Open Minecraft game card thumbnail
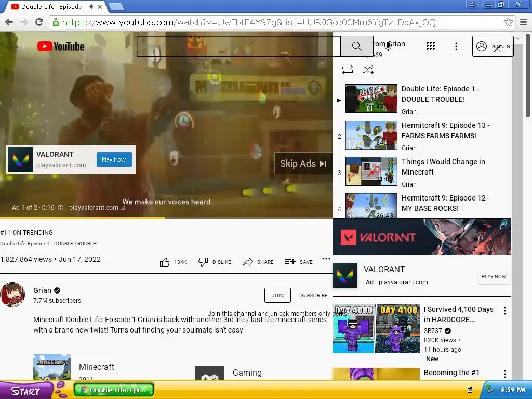Screen dimensions: 532x399 (x=52, y=367)
